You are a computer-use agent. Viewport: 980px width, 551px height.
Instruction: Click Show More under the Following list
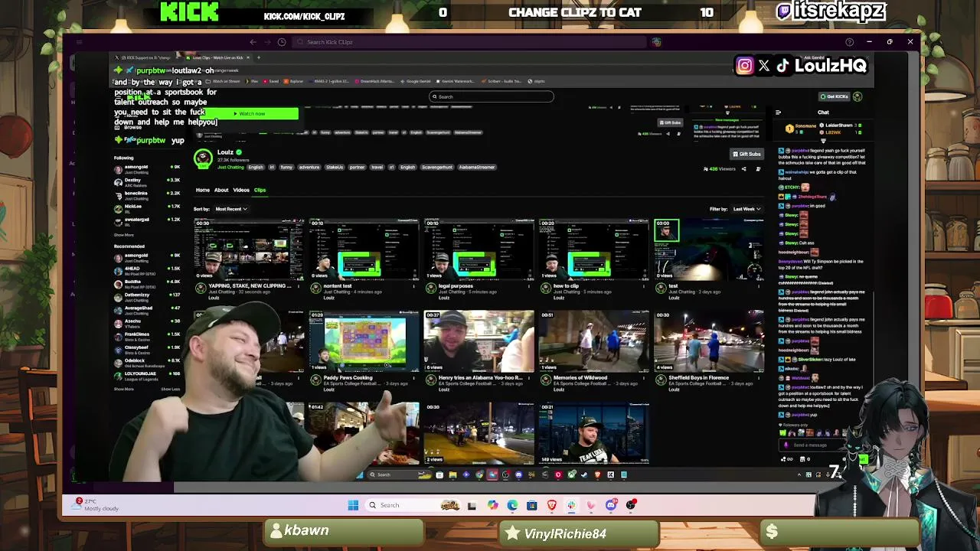[x=124, y=235]
